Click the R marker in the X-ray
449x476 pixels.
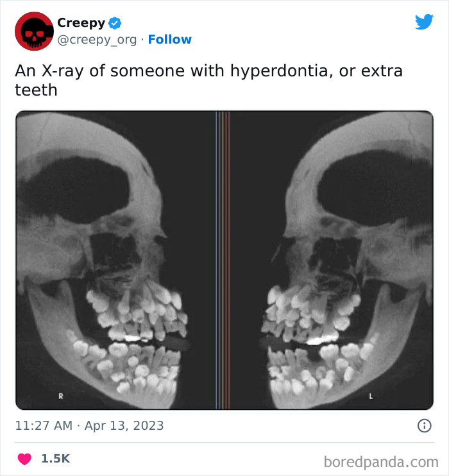point(61,396)
